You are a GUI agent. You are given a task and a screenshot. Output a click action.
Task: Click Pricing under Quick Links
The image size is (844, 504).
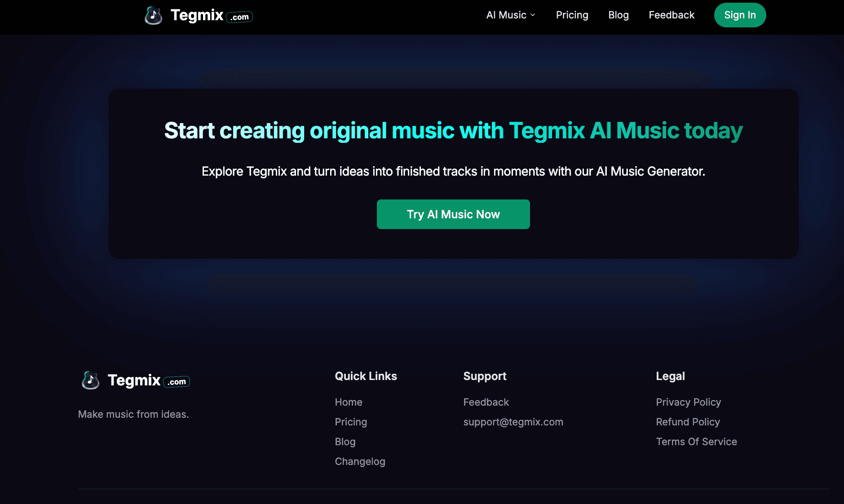pos(351,422)
